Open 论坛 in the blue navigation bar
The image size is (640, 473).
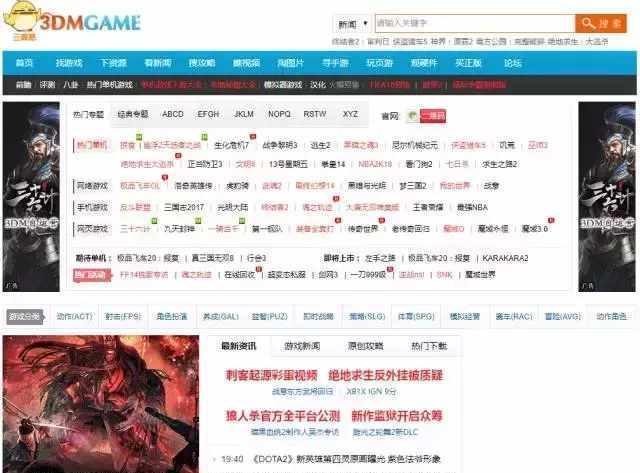pos(512,63)
